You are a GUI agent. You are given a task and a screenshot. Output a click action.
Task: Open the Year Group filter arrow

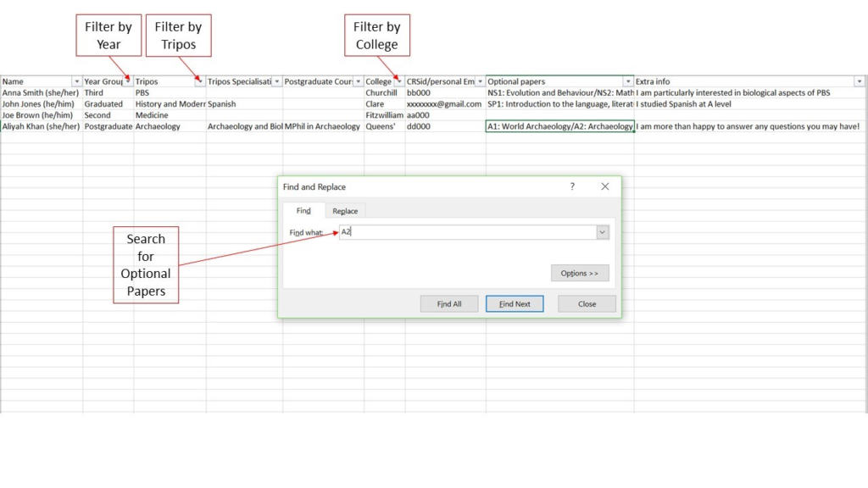pyautogui.click(x=128, y=82)
